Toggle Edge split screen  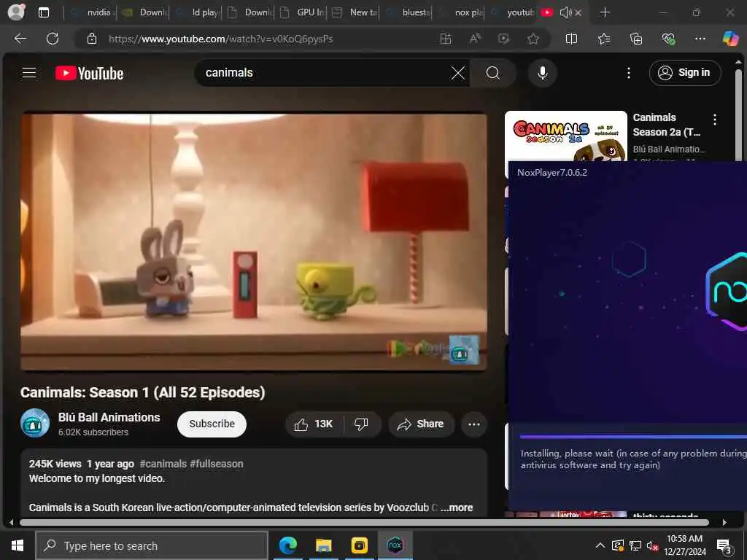click(x=571, y=39)
